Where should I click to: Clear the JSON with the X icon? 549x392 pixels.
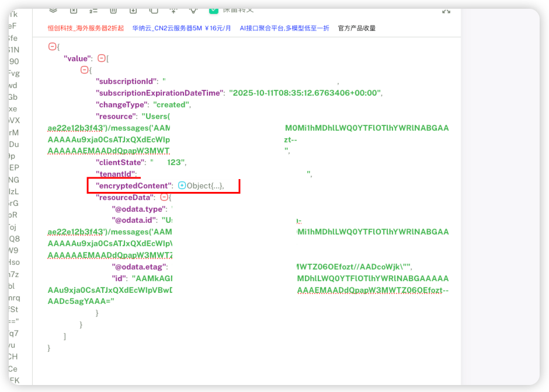coord(74,9)
